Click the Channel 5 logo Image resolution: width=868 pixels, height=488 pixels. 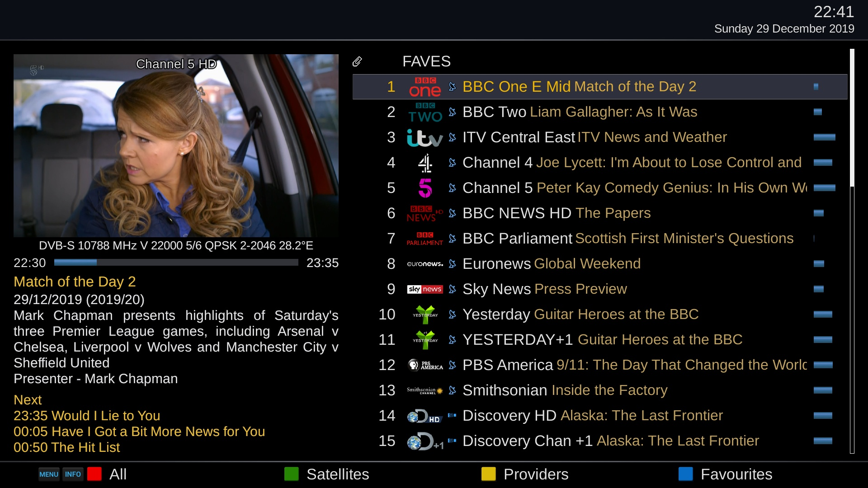(x=425, y=188)
